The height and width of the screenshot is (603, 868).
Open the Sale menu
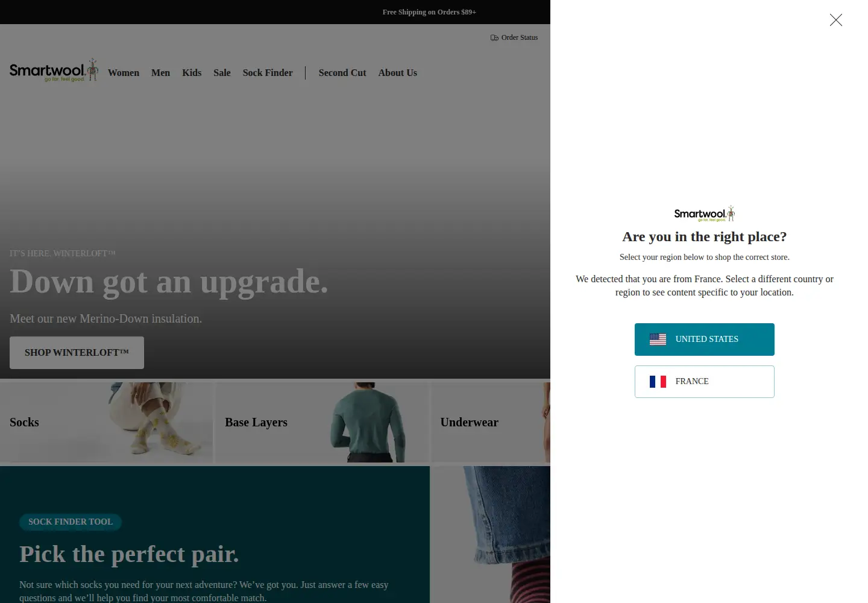[222, 73]
